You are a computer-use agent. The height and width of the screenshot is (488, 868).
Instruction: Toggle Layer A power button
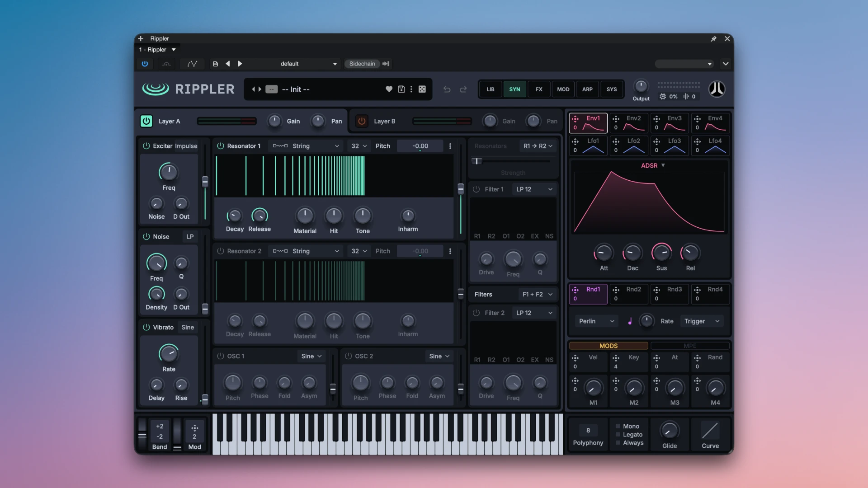(x=146, y=121)
